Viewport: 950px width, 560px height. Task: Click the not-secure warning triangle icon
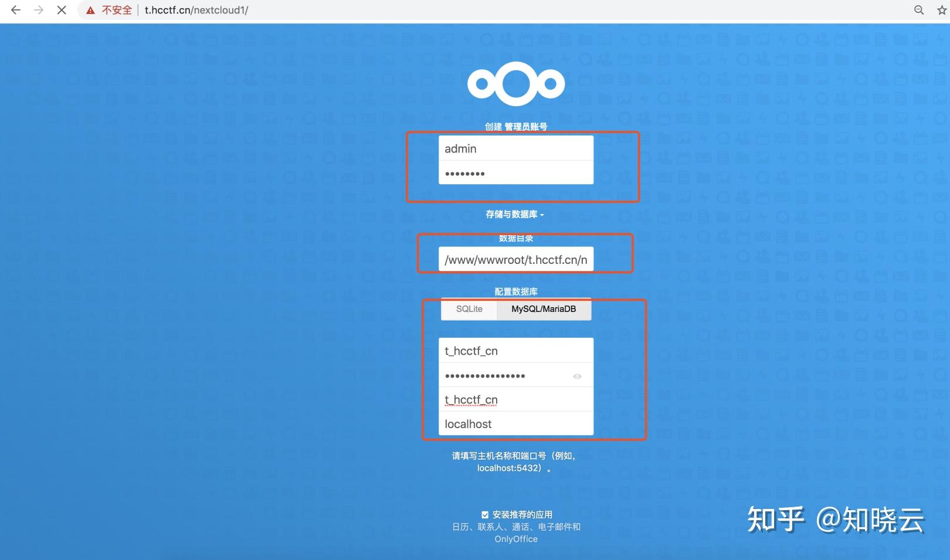90,11
